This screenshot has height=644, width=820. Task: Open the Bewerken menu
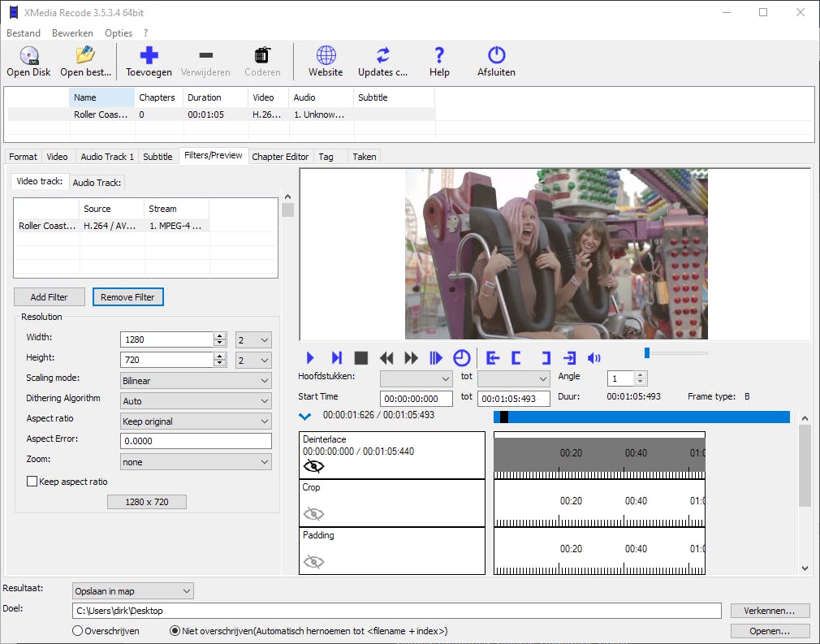[x=72, y=33]
